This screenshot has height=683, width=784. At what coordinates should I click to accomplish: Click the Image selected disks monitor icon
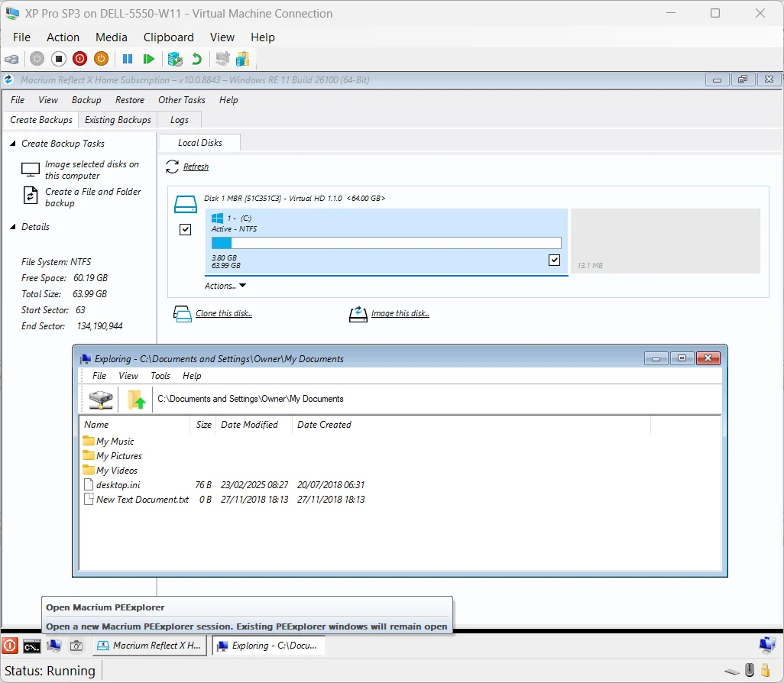[x=31, y=170]
